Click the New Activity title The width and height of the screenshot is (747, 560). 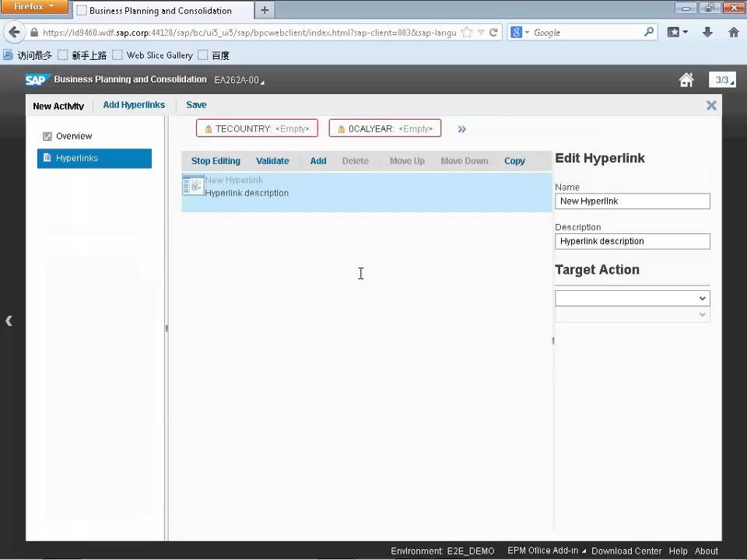[58, 106]
